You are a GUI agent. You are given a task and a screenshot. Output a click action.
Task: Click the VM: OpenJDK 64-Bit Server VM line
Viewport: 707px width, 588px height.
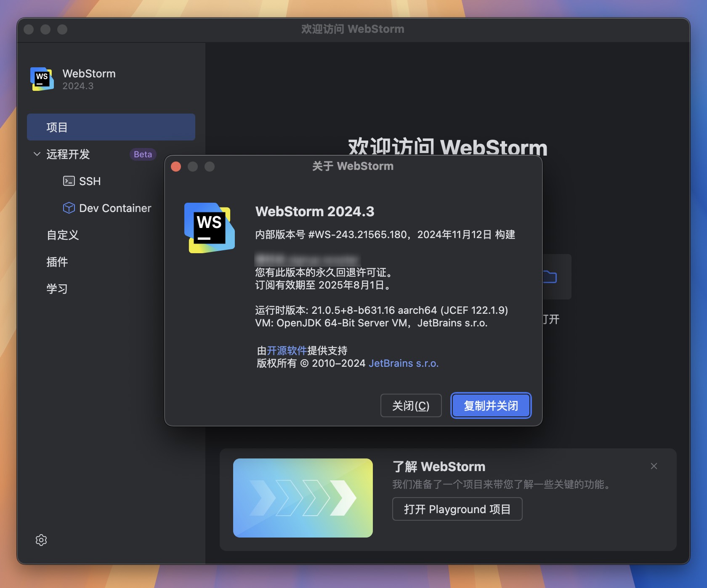(372, 323)
